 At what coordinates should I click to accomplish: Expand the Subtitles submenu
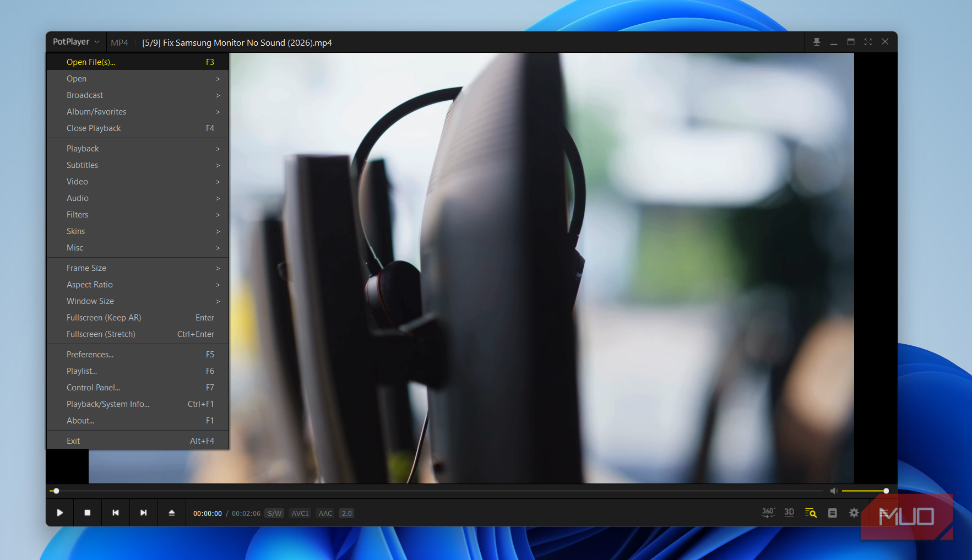(138, 165)
